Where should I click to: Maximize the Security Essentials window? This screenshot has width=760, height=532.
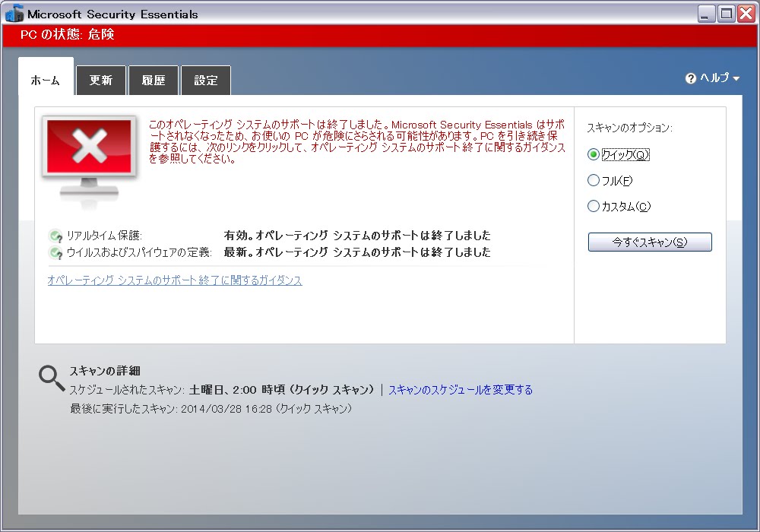tap(726, 14)
